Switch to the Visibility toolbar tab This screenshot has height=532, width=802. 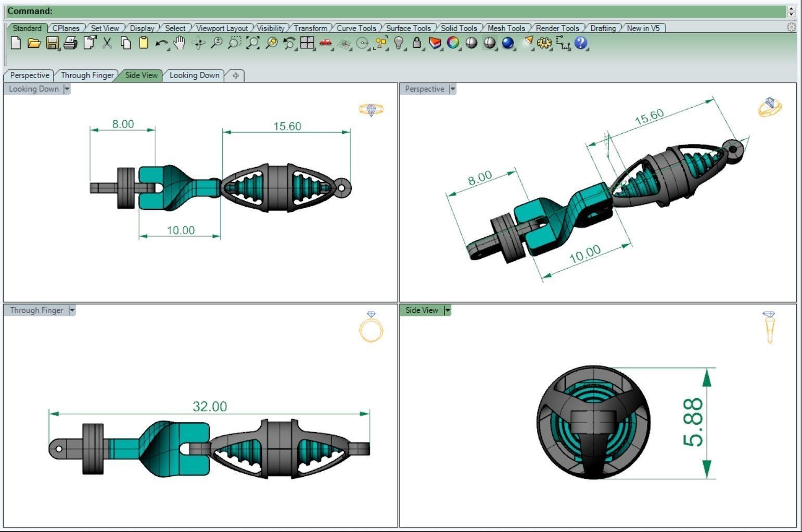coord(271,28)
